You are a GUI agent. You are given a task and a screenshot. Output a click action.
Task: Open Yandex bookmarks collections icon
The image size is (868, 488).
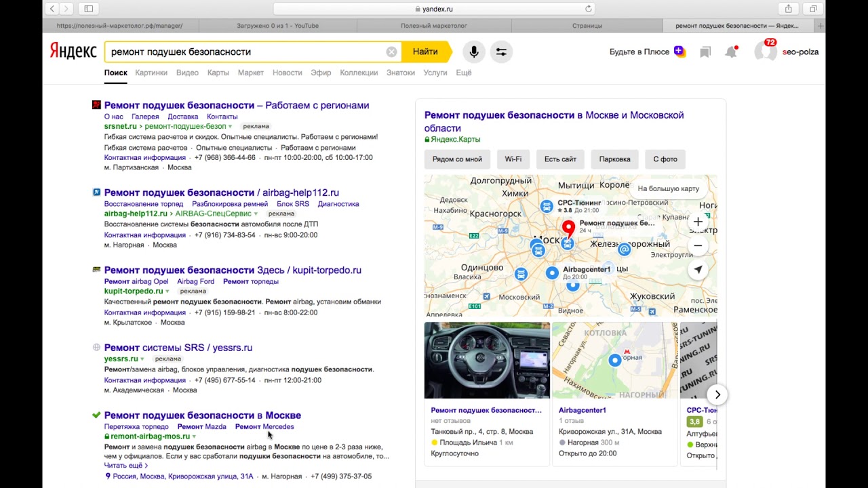point(705,52)
